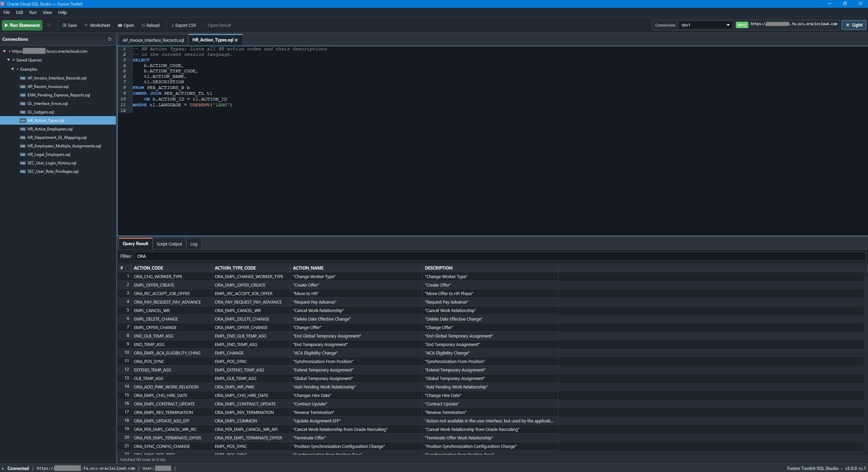The width and height of the screenshot is (868, 472).
Task: Open the File menu
Action: 6,12
